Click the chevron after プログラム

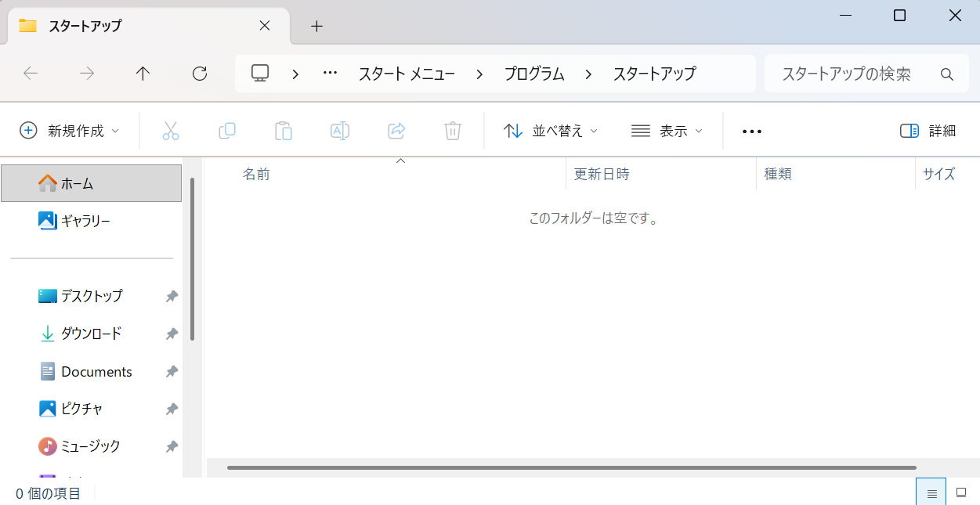tap(588, 74)
